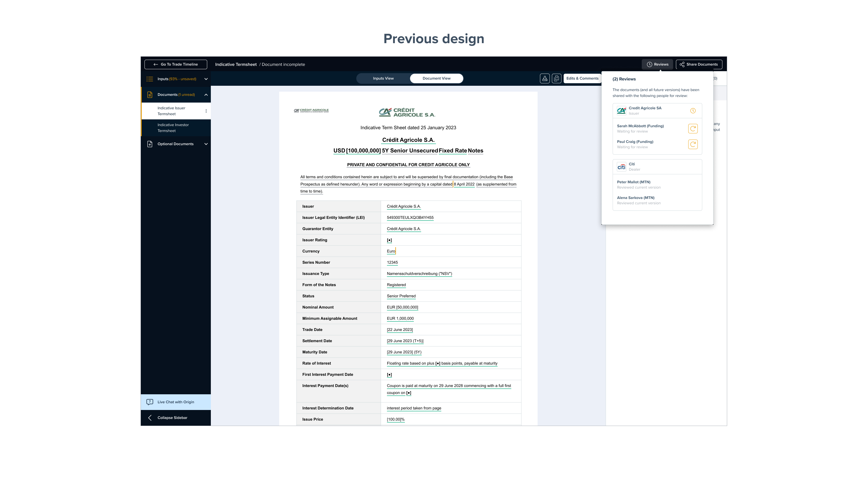Switch to Document View
Image resolution: width=868 pixels, height=482 pixels.
click(436, 78)
